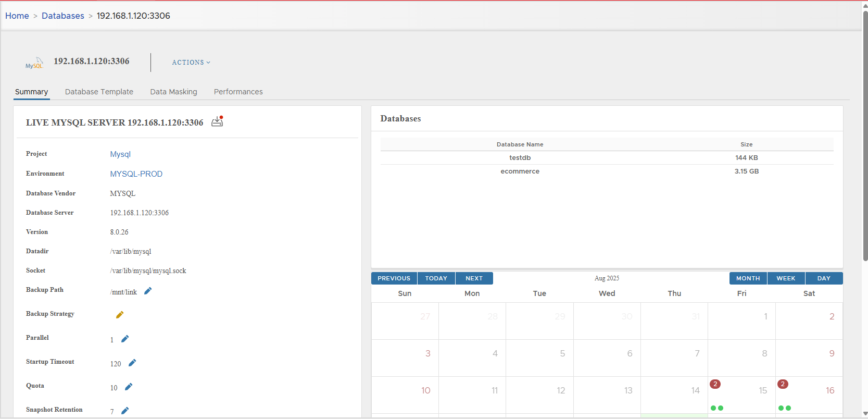The height and width of the screenshot is (419, 868).
Task: Jump to TODAY in the calendar
Action: (x=436, y=278)
